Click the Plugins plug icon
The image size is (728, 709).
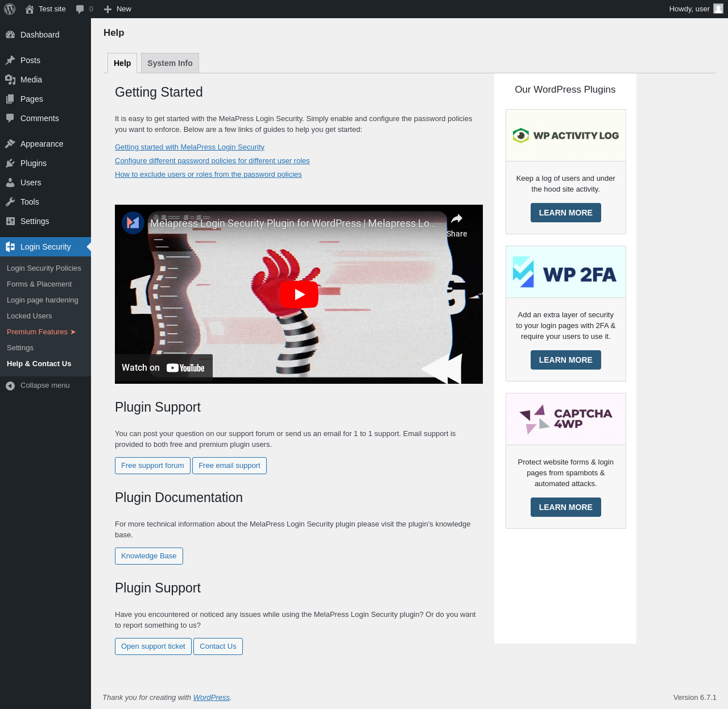coord(10,163)
